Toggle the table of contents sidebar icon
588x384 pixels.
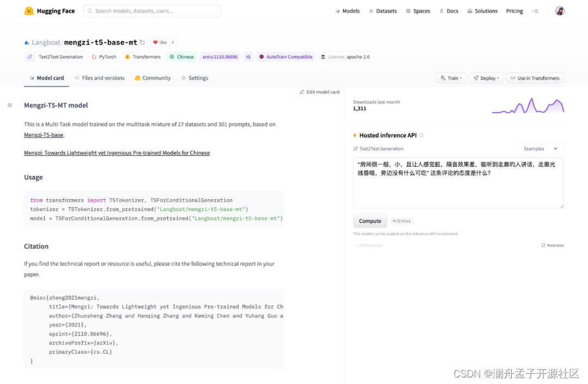[10, 105]
